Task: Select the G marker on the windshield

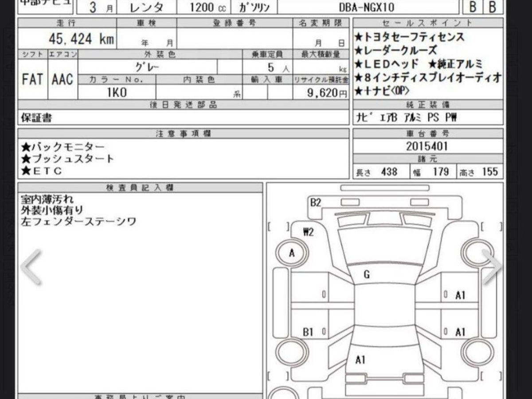Action: tap(366, 275)
